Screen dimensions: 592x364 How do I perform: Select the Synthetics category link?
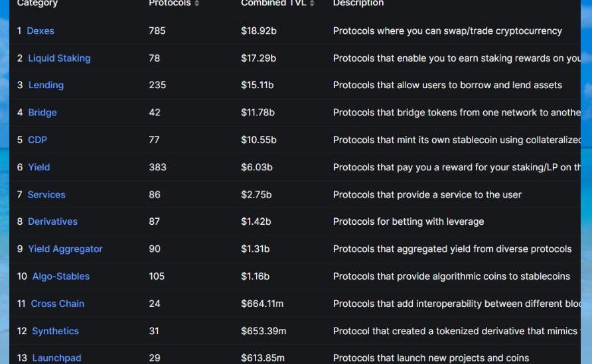(x=55, y=331)
